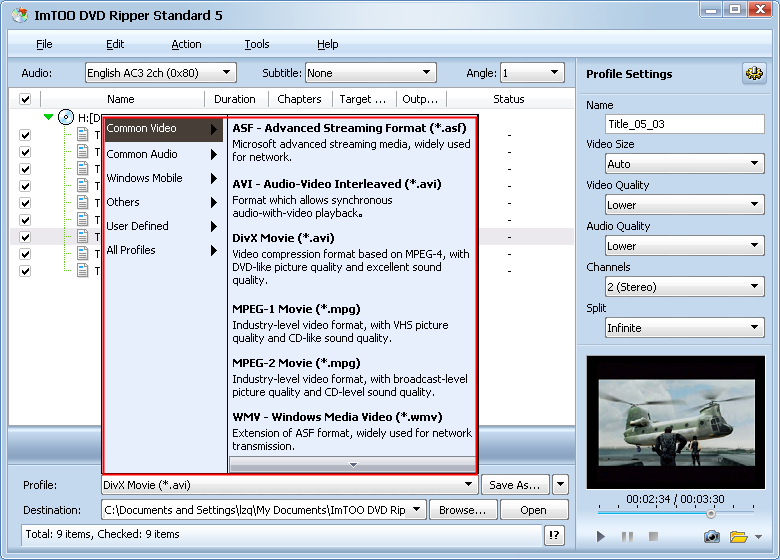Click the Browse... button

462,510
